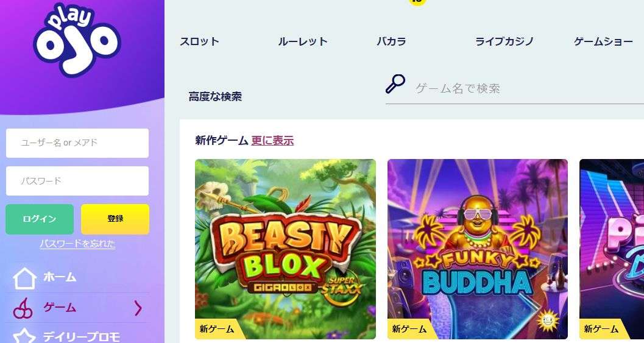
Task: Click the yellow 登録 button
Action: tap(115, 219)
